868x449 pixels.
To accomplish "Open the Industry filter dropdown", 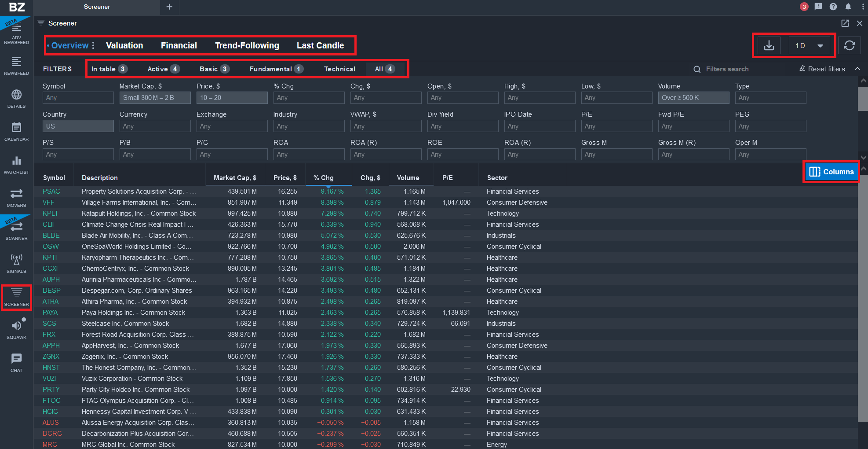I will pos(309,126).
